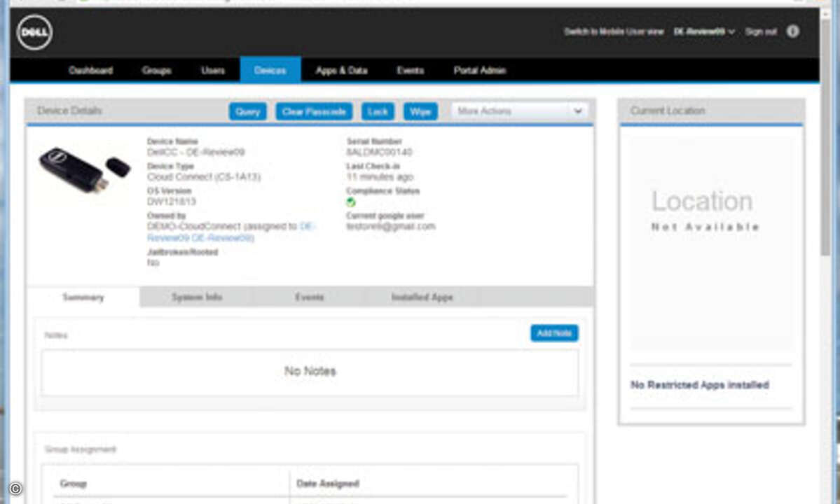Click the Dell logo in the header

click(x=35, y=32)
